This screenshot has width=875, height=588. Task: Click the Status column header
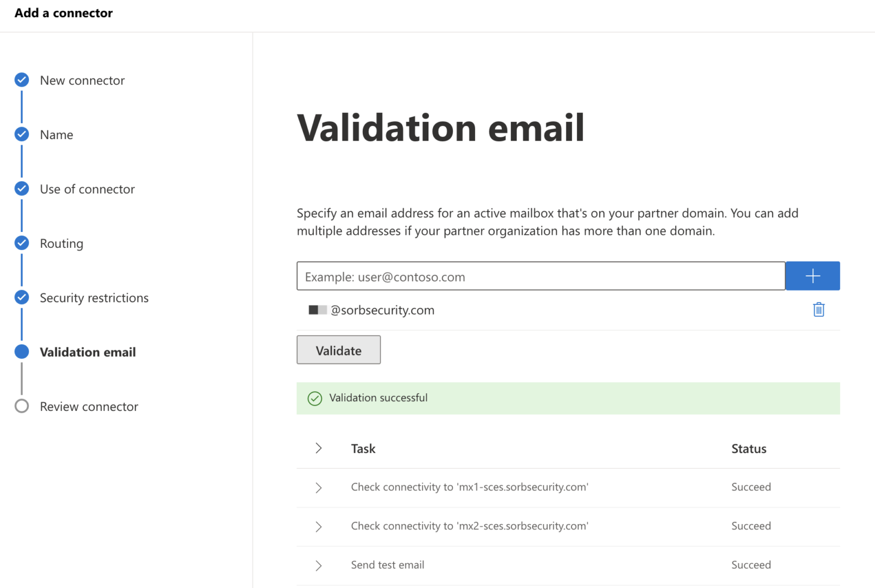click(x=749, y=449)
